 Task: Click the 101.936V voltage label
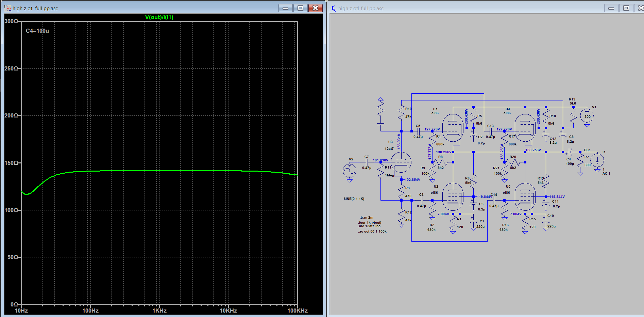pos(380,160)
